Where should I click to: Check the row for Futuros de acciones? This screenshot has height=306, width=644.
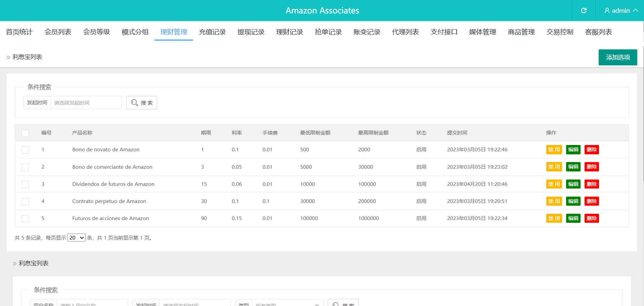[25, 219]
